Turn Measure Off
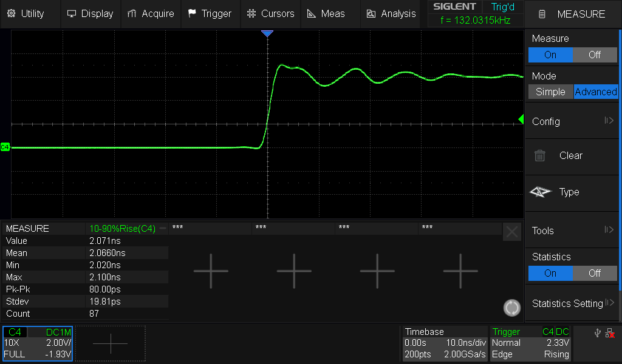 click(595, 55)
